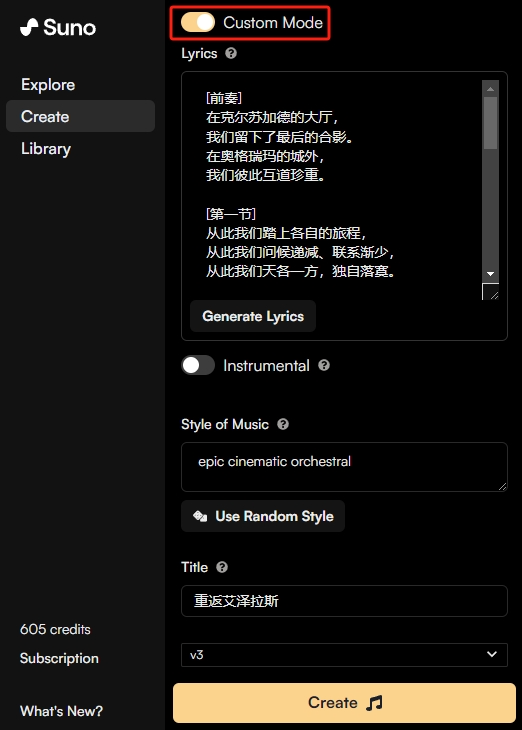Click the lyrics box resize grip icon
This screenshot has height=730, width=522.
coord(491,291)
